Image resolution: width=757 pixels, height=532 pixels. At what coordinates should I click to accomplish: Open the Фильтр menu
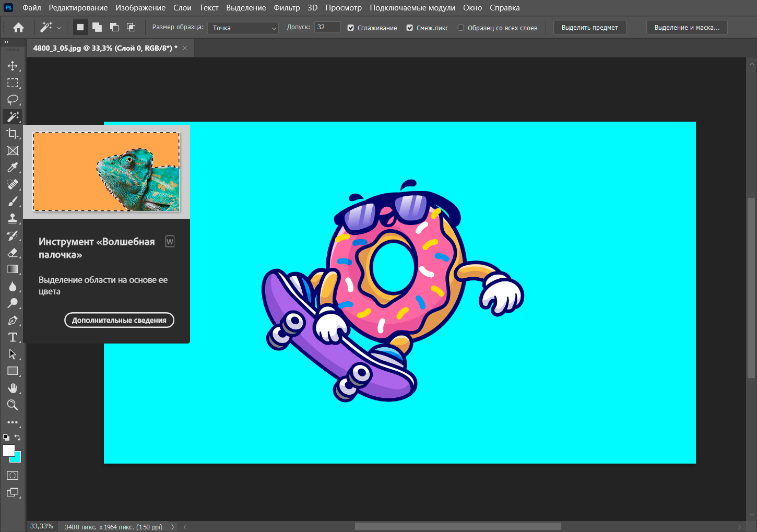coord(287,8)
